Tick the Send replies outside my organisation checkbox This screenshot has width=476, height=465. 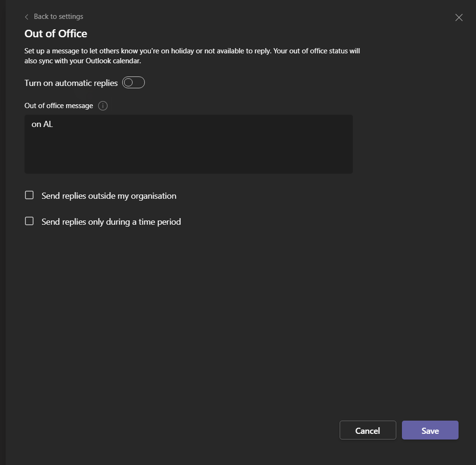29,195
